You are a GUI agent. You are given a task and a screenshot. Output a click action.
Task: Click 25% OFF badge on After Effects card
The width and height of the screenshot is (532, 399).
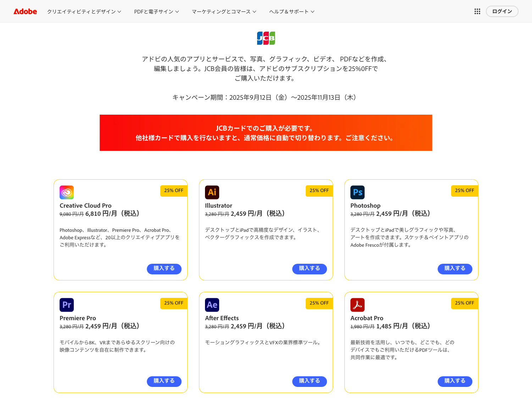click(319, 303)
